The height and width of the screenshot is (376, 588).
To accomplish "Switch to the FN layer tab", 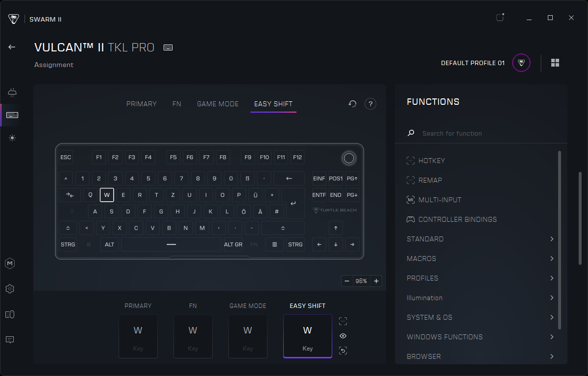I will 177,104.
